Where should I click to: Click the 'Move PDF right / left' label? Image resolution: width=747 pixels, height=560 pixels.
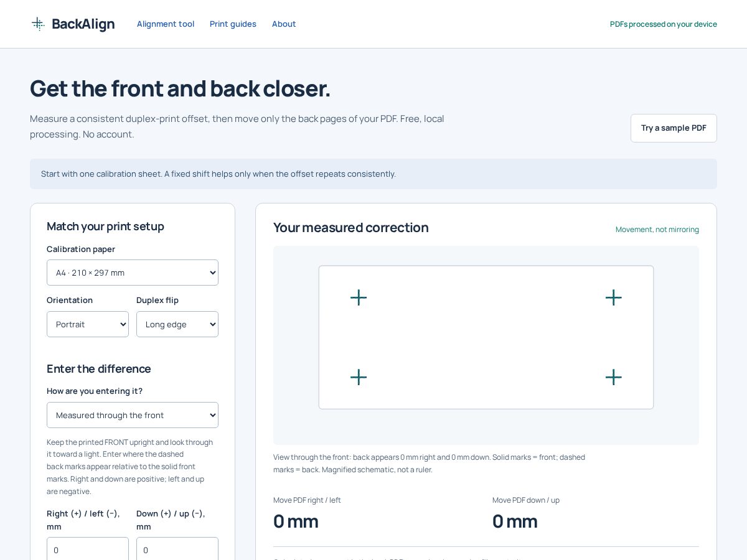click(x=307, y=500)
